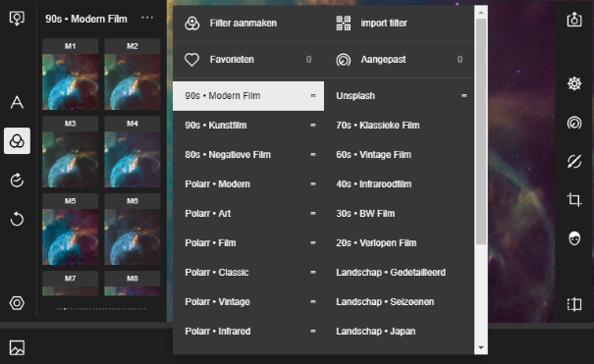This screenshot has height=364, width=594.
Task: Open the 90s Modern Film options dots
Action: tap(147, 18)
